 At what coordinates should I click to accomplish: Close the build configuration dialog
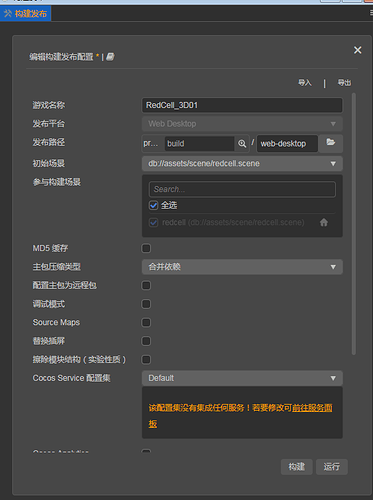click(358, 50)
